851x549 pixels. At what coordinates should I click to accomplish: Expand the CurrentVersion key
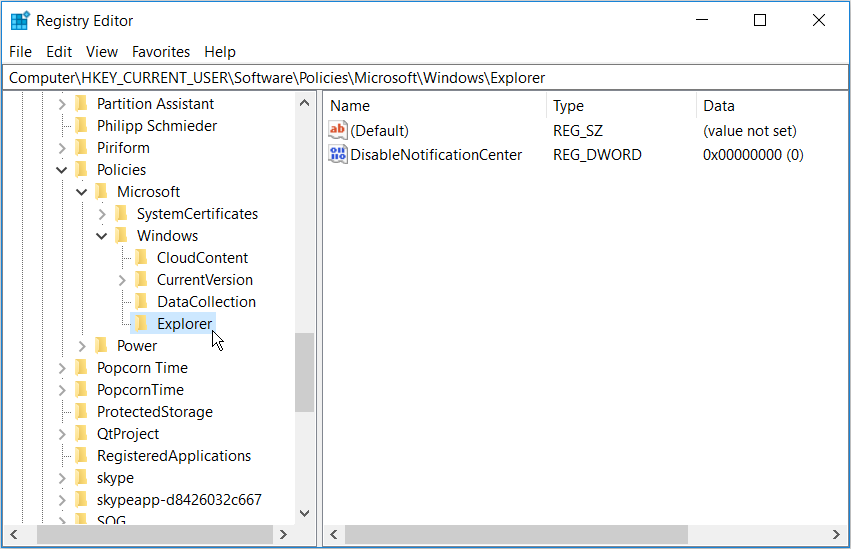point(122,280)
